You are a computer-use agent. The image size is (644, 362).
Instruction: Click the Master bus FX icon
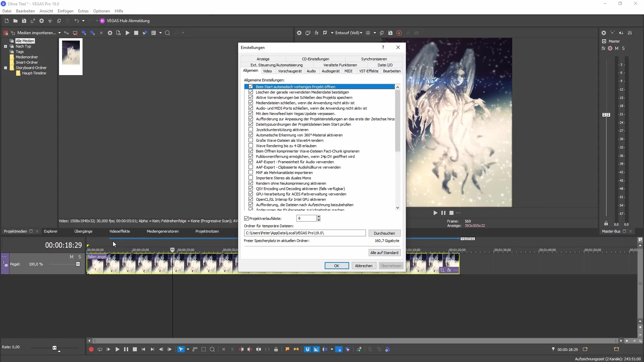(x=603, y=48)
